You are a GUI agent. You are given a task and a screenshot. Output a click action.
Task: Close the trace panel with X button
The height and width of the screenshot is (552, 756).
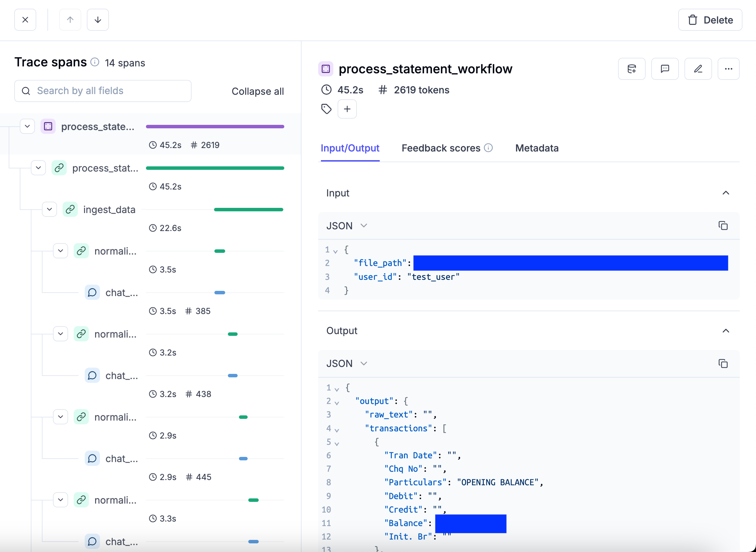[25, 20]
